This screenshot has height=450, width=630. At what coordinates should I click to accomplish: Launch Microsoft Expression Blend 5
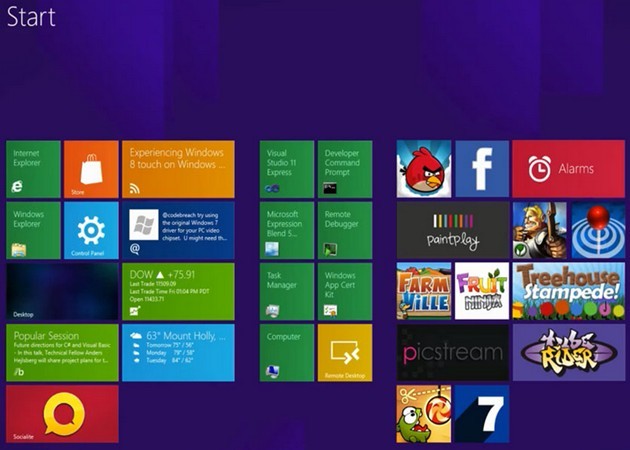click(287, 230)
